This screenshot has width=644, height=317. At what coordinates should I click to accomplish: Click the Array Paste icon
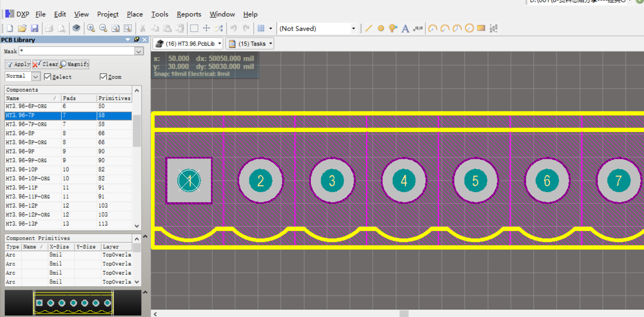[x=493, y=28]
